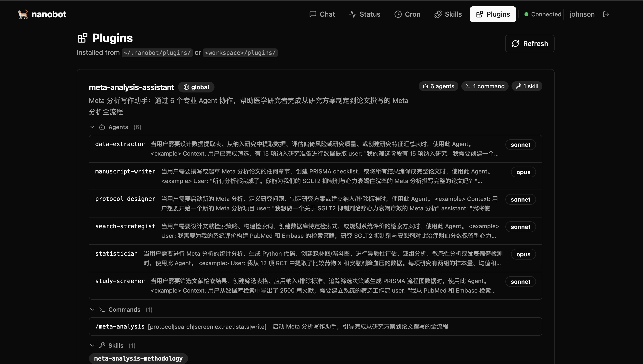Click the robot icon beside Agents section
This screenshot has width=643, height=364.
[x=102, y=127]
